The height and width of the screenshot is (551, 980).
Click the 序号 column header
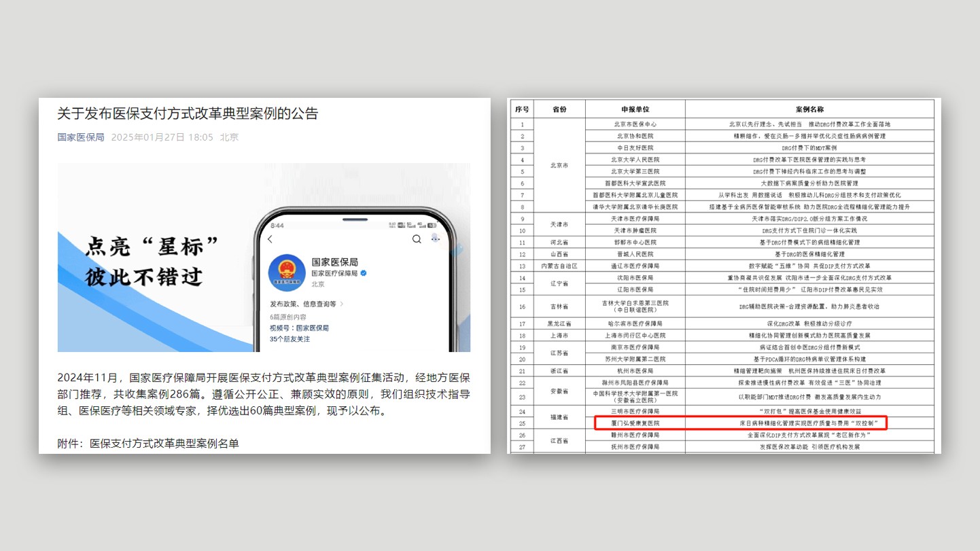coord(522,109)
